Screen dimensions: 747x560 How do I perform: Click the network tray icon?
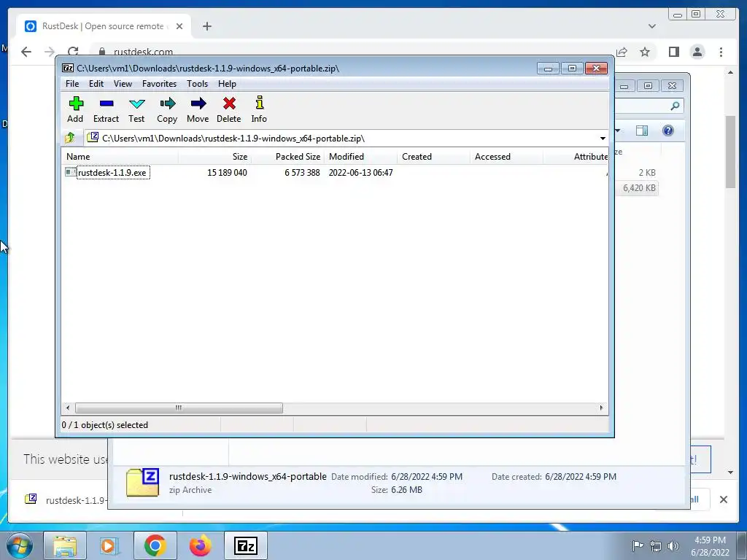point(656,546)
